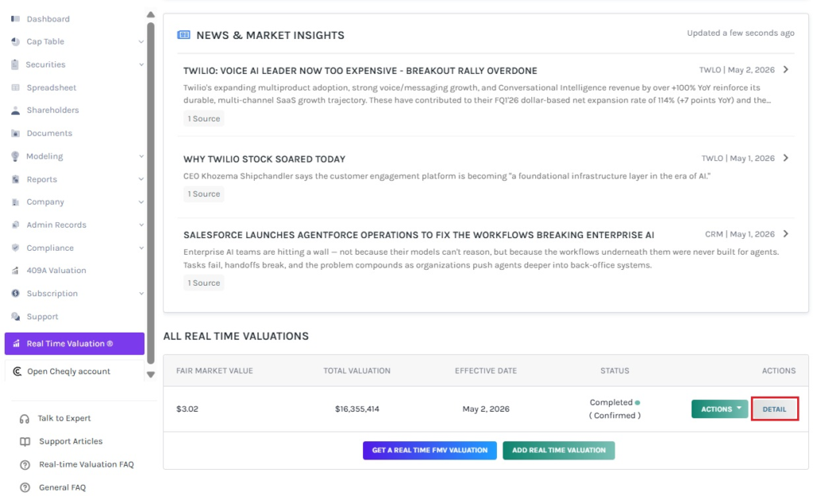Go to the Dashboard menu item
Image resolution: width=813 pixels, height=504 pixels.
pos(48,19)
